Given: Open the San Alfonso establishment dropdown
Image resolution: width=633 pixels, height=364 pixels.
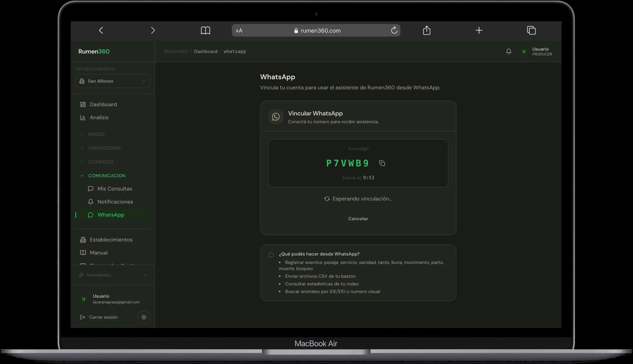Looking at the screenshot, I should pos(113,81).
